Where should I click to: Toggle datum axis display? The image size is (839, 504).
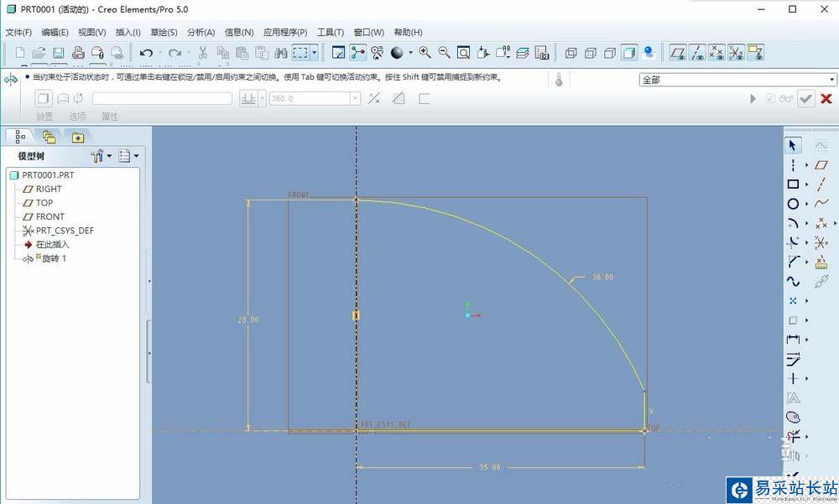click(x=698, y=53)
